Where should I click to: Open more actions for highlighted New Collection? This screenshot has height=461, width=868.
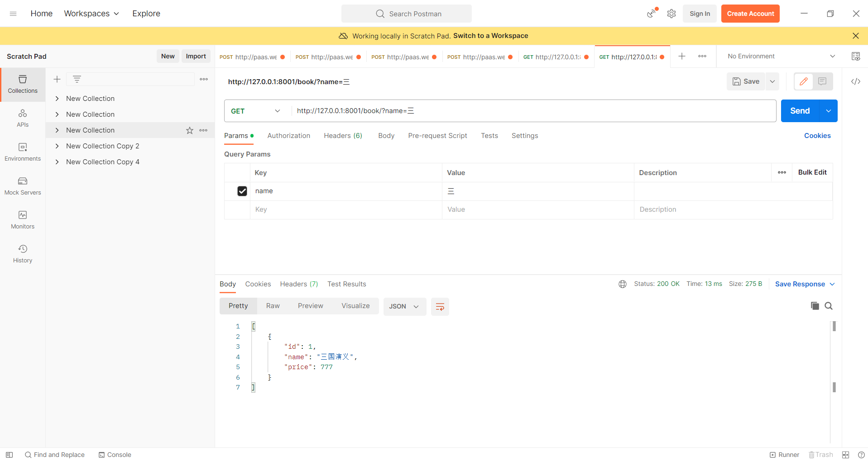(203, 130)
